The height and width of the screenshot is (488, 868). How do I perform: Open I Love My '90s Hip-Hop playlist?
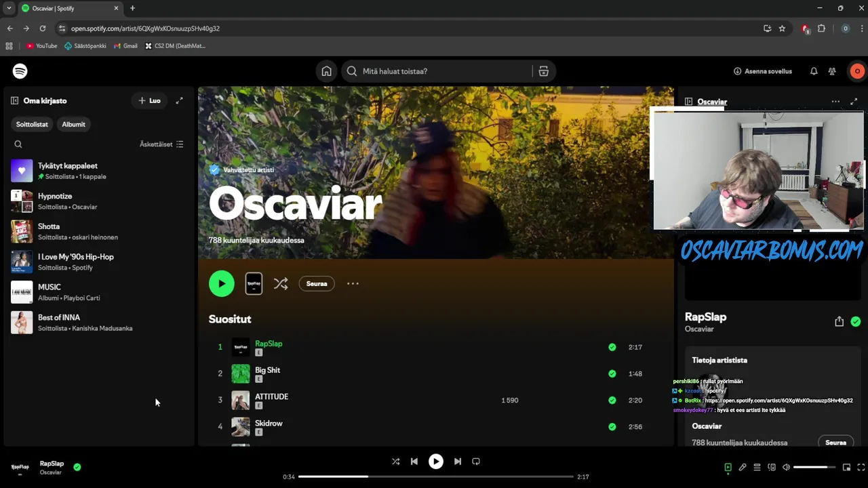pyautogui.click(x=98, y=262)
